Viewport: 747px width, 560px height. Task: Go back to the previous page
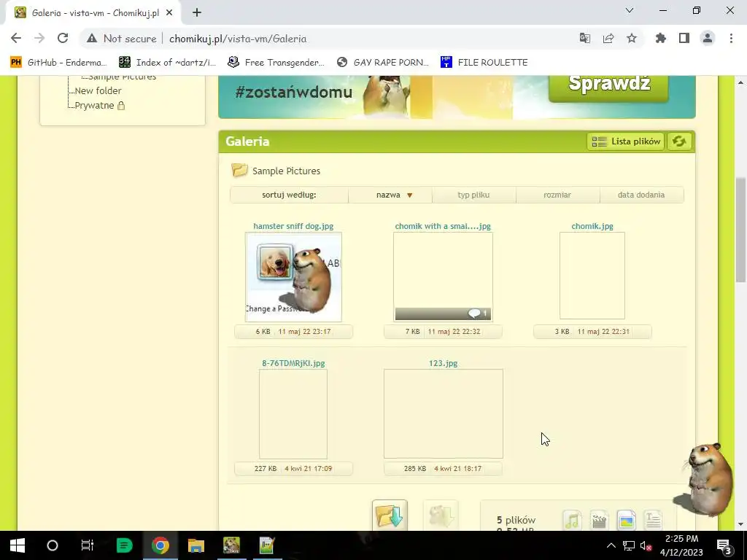click(x=16, y=39)
